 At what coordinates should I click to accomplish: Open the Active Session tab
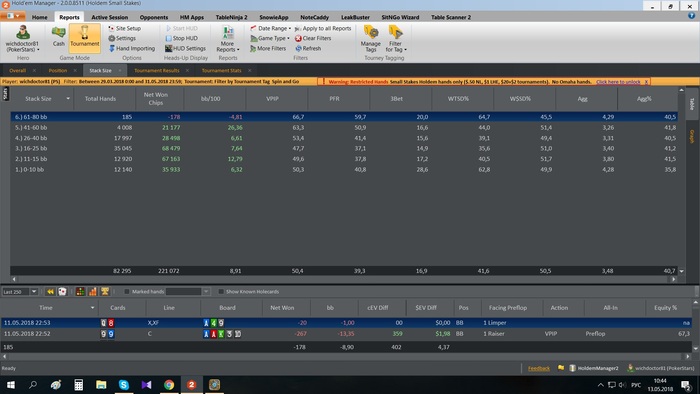[x=109, y=17]
